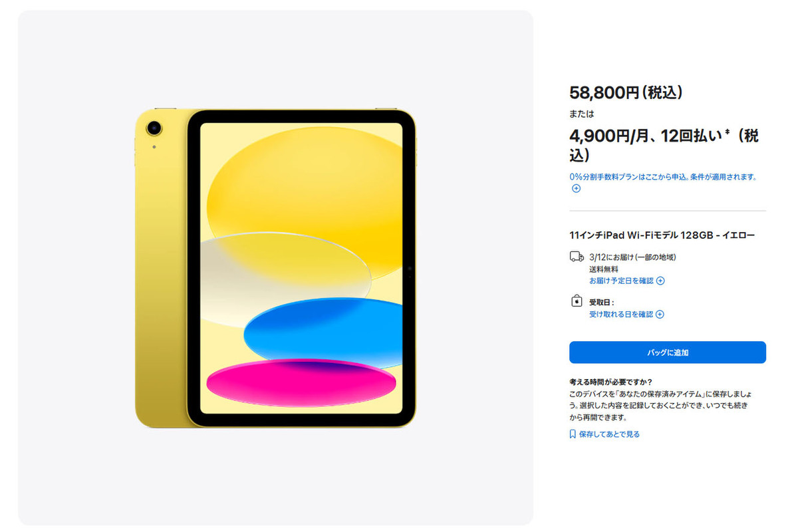
Task: Click the delivery truck icon
Action: click(576, 257)
